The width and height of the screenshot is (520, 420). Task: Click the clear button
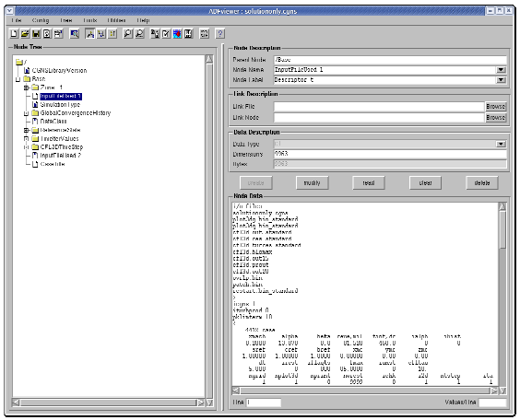coord(425,183)
